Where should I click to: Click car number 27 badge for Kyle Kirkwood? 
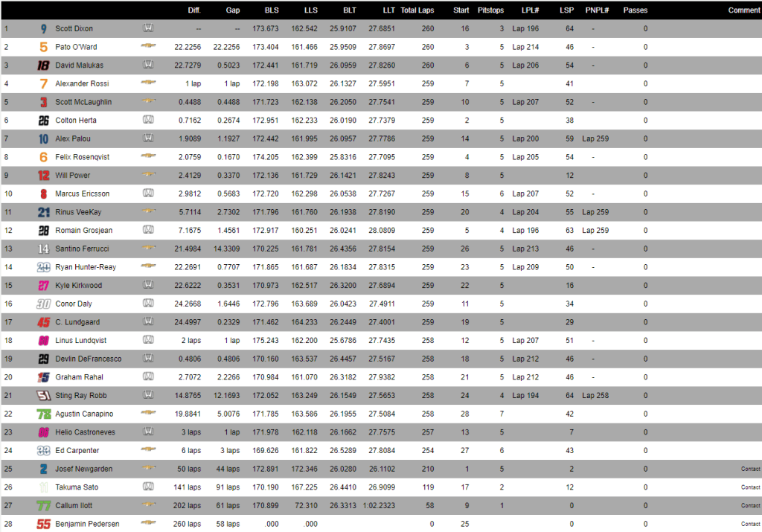44,286
